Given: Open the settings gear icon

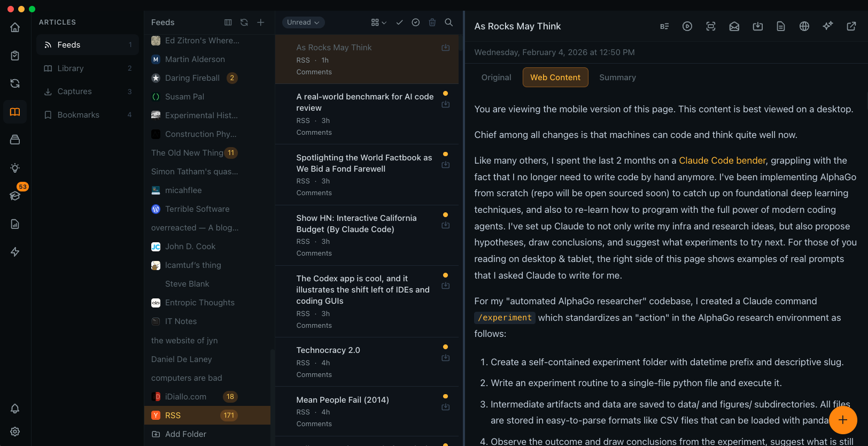Looking at the screenshot, I should (x=15, y=432).
